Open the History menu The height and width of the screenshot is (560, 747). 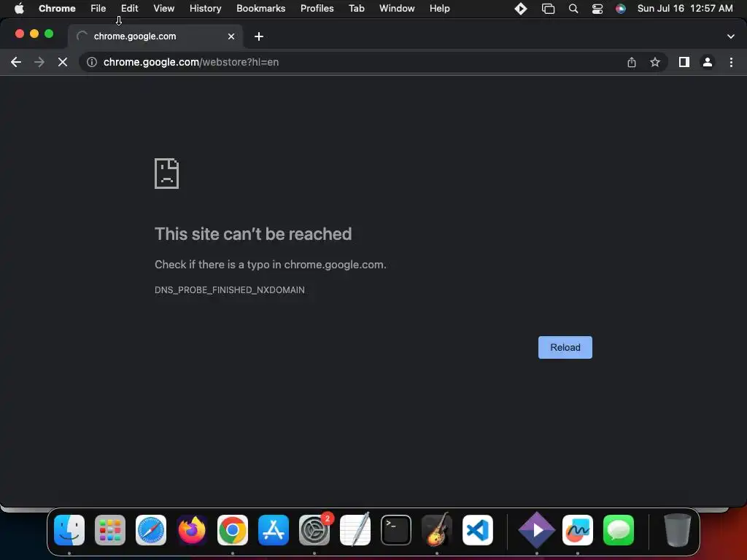(x=205, y=8)
